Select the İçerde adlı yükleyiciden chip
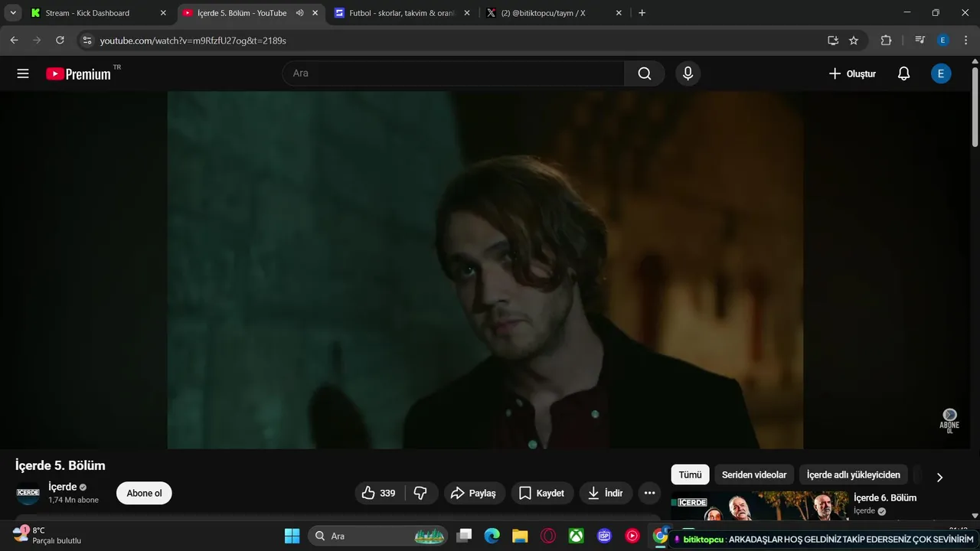 854,474
